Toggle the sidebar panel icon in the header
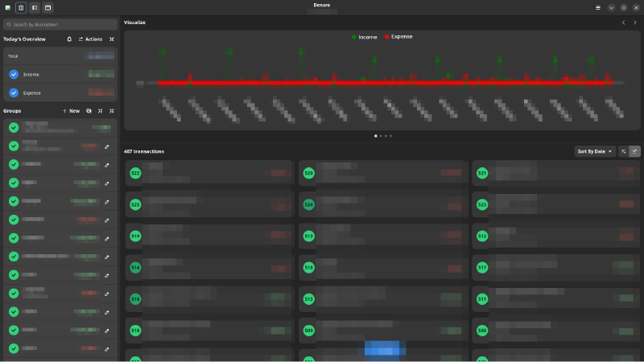The width and height of the screenshot is (644, 362). coord(34,7)
